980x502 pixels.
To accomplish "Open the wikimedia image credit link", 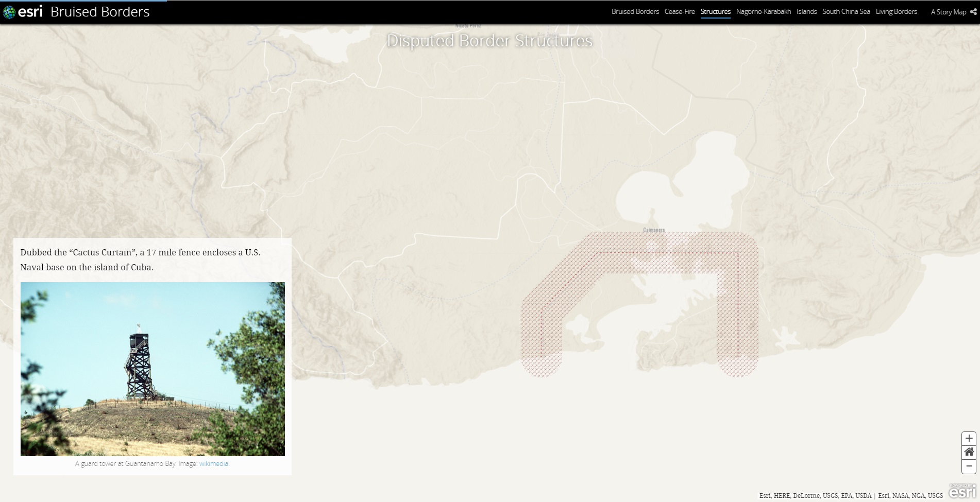I will [214, 463].
